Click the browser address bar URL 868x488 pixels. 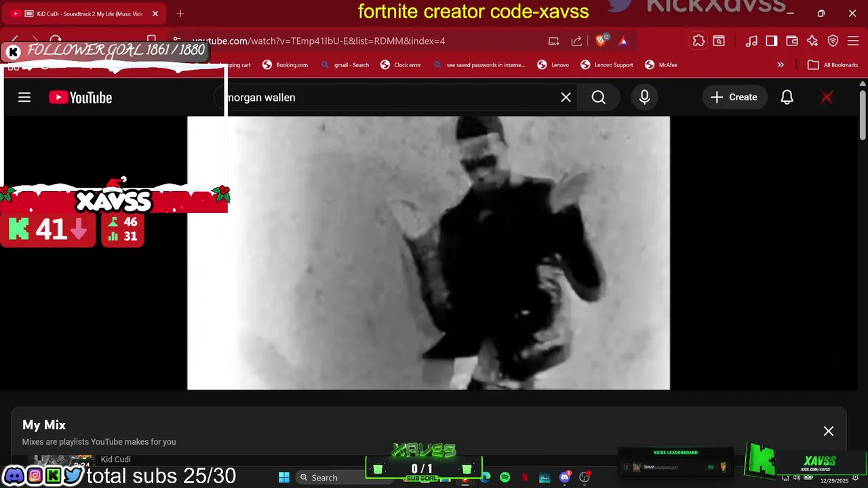pyautogui.click(x=319, y=41)
